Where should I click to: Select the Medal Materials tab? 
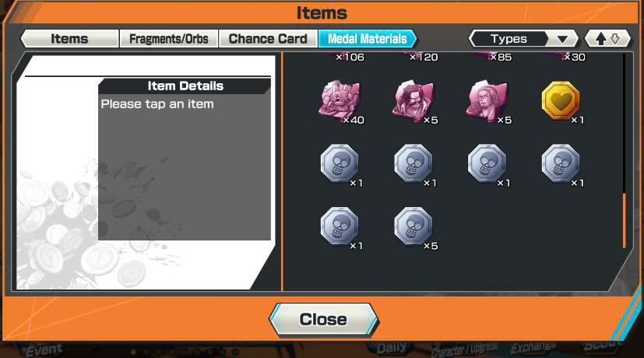point(368,39)
